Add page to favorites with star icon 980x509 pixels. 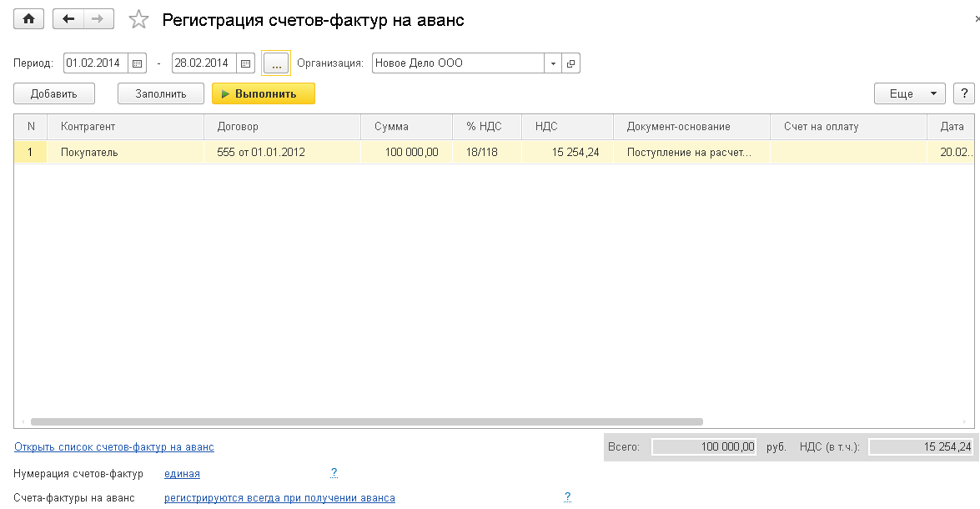139,20
